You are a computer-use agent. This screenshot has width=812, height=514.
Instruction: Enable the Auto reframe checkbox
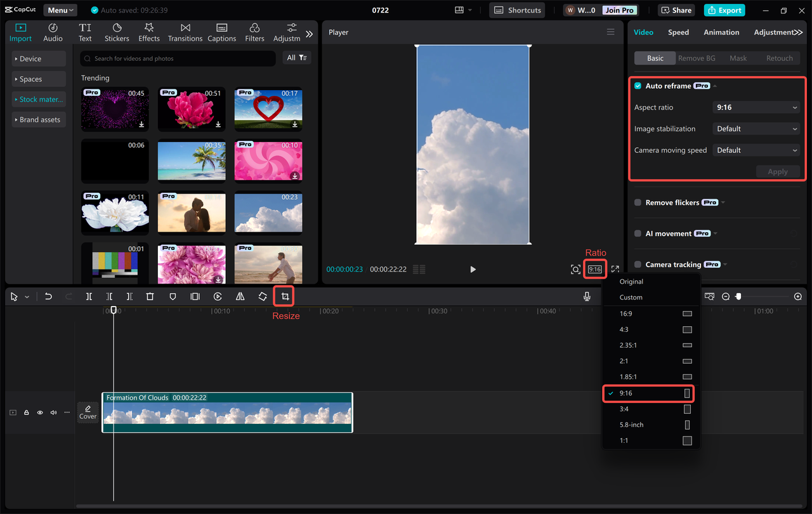tap(637, 86)
